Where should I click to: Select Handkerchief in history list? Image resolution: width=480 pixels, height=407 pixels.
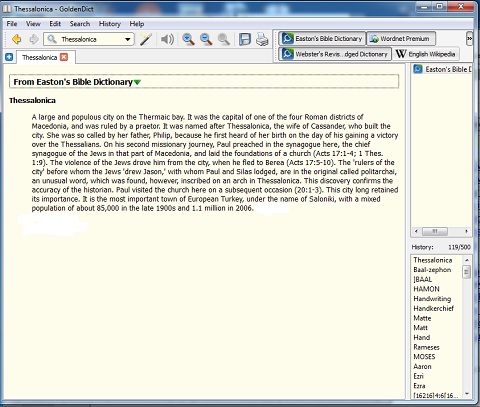tap(433, 308)
